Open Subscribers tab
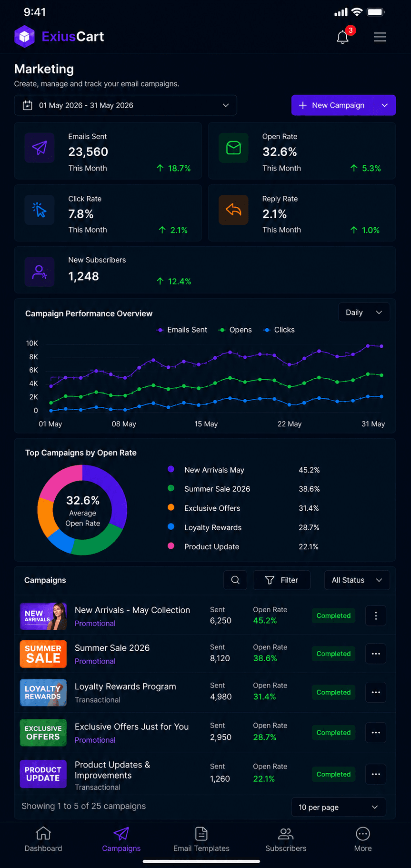This screenshot has width=411, height=868. tap(286, 839)
